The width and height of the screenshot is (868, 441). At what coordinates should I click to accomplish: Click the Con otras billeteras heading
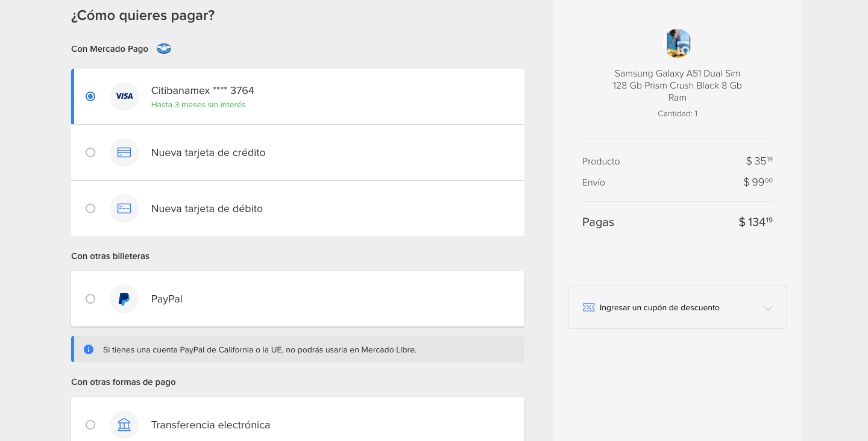110,256
